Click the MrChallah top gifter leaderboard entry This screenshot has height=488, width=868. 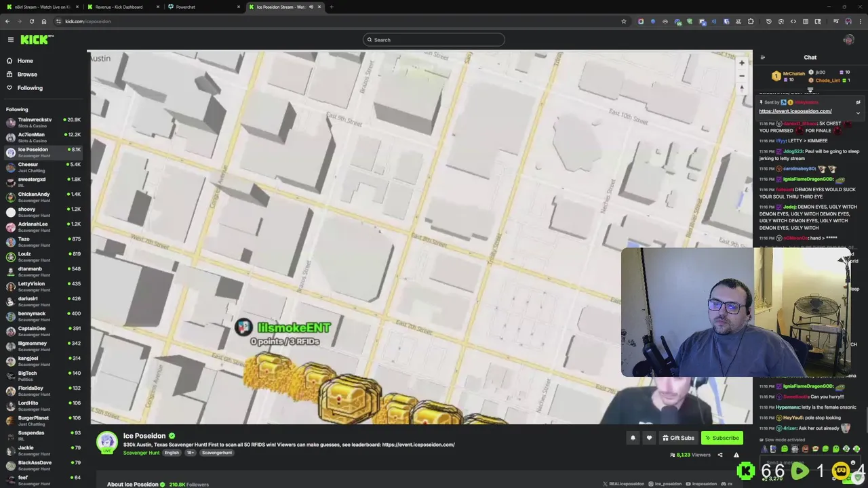click(x=790, y=77)
